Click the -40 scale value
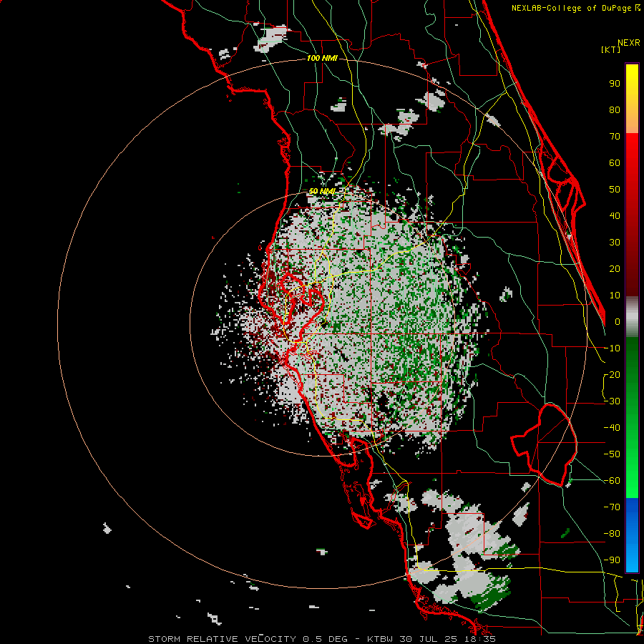 tap(612, 428)
